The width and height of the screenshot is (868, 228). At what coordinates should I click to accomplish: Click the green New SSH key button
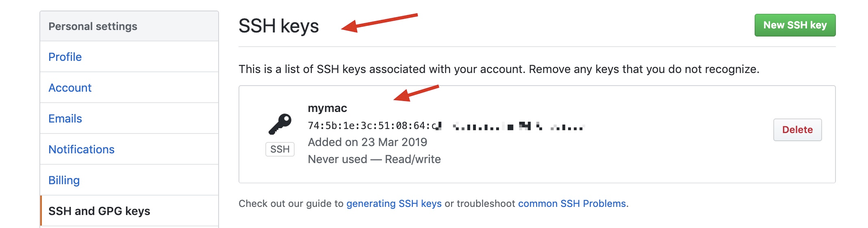pos(795,25)
